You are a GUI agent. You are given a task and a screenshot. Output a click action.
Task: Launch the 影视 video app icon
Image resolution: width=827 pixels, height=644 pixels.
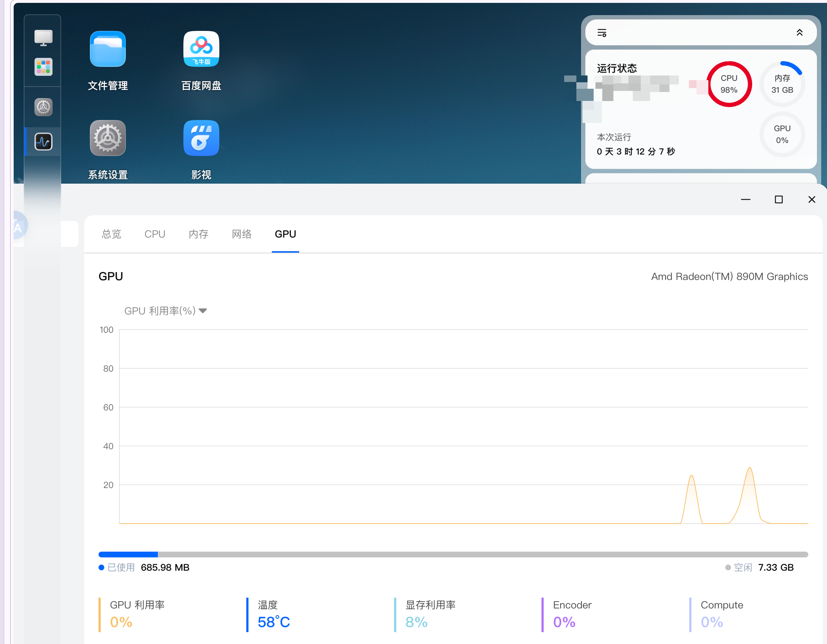201,138
